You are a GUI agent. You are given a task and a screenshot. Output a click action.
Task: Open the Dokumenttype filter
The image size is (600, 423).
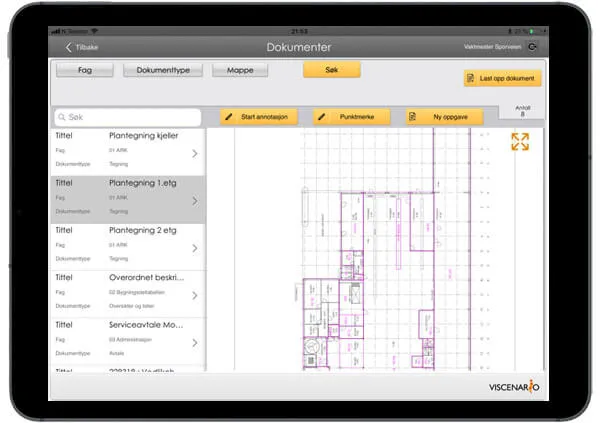(163, 70)
